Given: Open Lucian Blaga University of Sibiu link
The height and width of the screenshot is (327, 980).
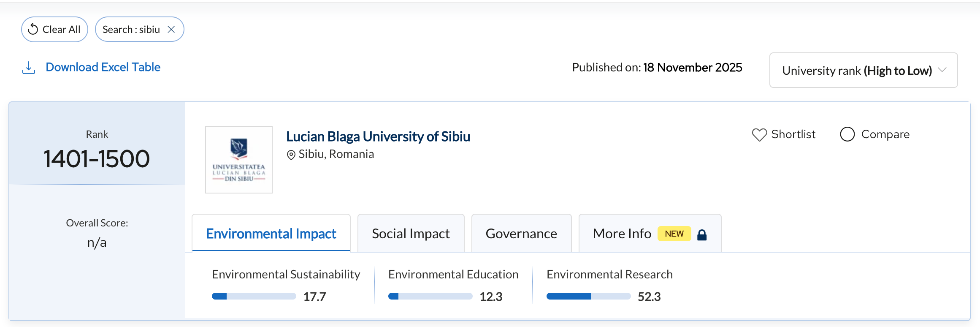Looking at the screenshot, I should pyautogui.click(x=378, y=136).
